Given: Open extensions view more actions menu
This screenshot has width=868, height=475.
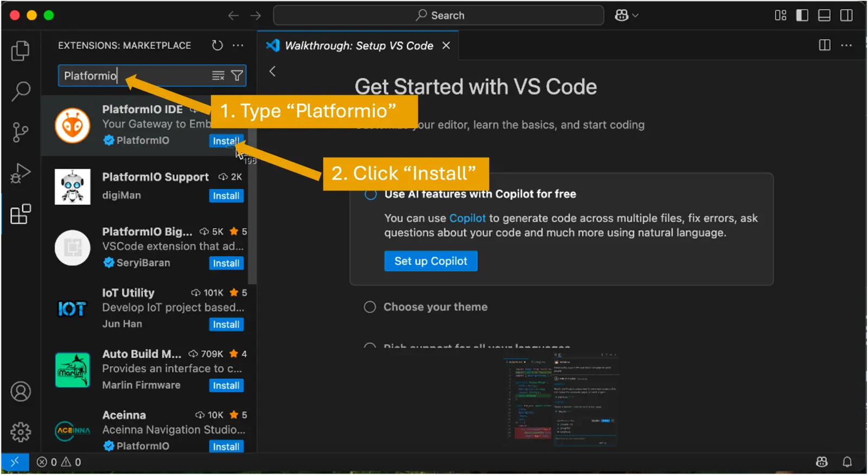Looking at the screenshot, I should tap(238, 46).
